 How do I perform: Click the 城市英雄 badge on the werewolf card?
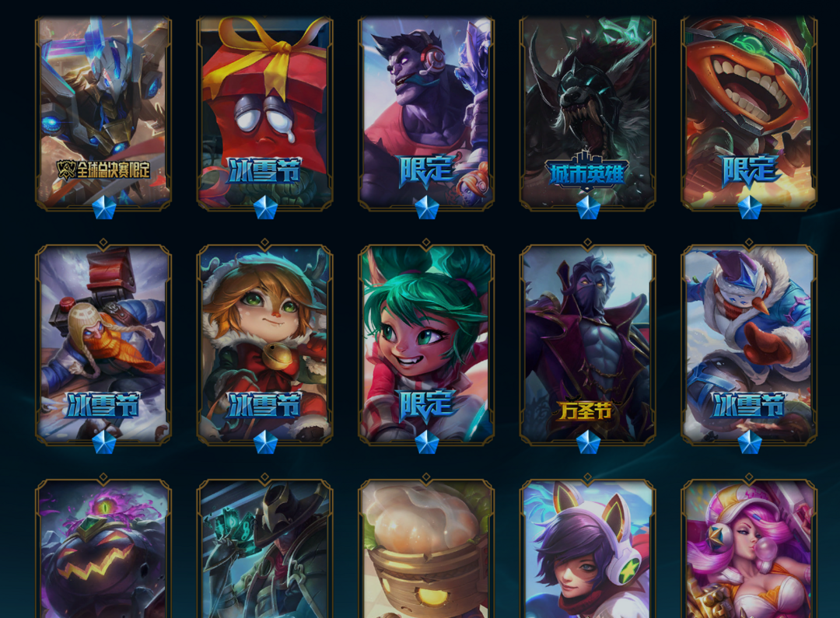coord(587,172)
